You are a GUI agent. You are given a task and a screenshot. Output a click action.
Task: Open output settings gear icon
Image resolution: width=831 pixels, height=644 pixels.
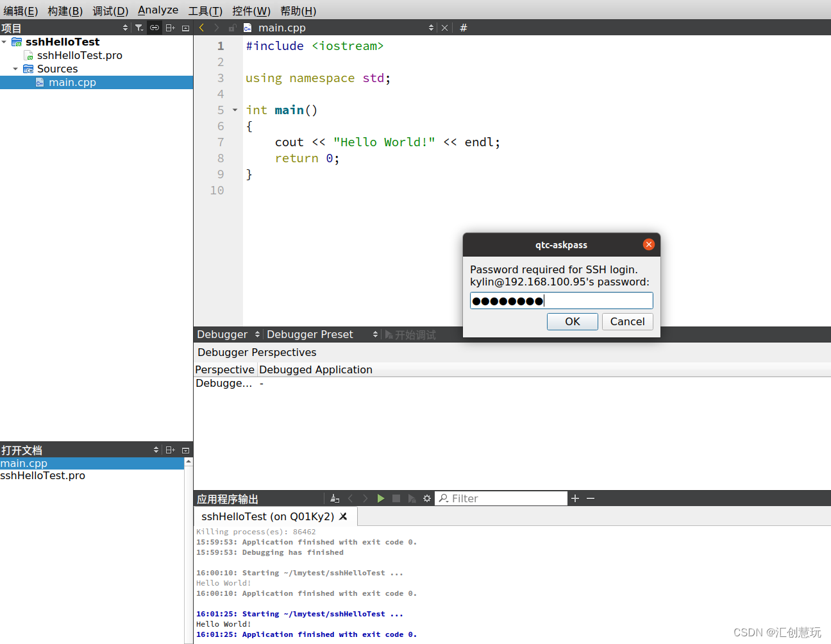click(427, 498)
